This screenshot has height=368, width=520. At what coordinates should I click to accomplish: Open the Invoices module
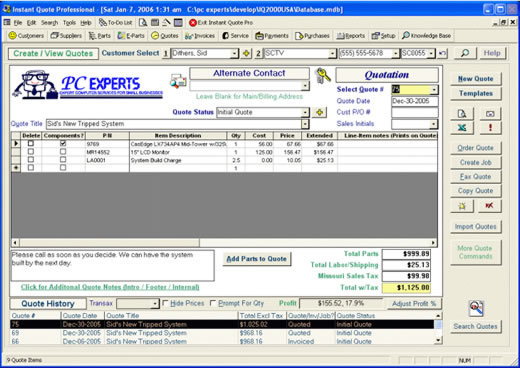200,36
